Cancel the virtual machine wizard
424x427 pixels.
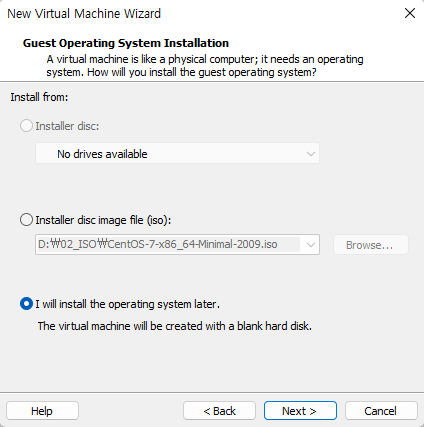pos(381,411)
